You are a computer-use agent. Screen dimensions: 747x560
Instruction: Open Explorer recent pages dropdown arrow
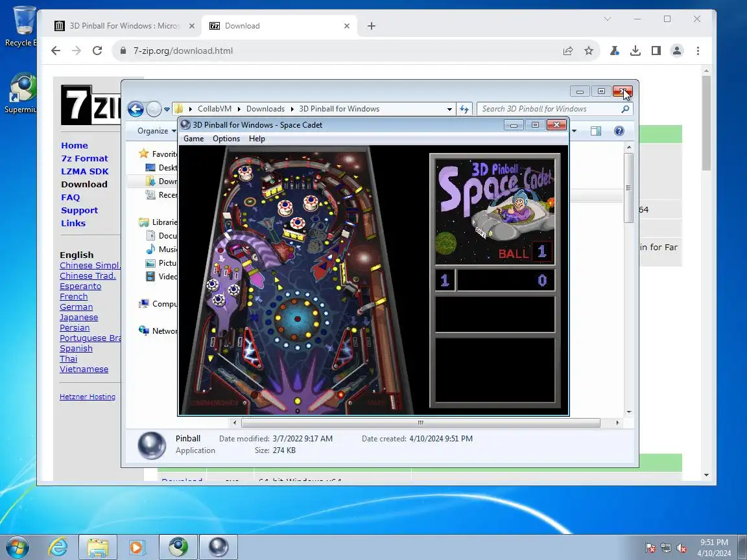point(167,110)
